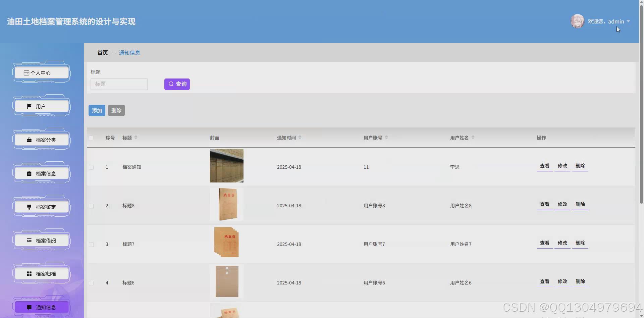Click the grid icon for 档案归档
Screen dimensions: 644x318
tap(29, 274)
